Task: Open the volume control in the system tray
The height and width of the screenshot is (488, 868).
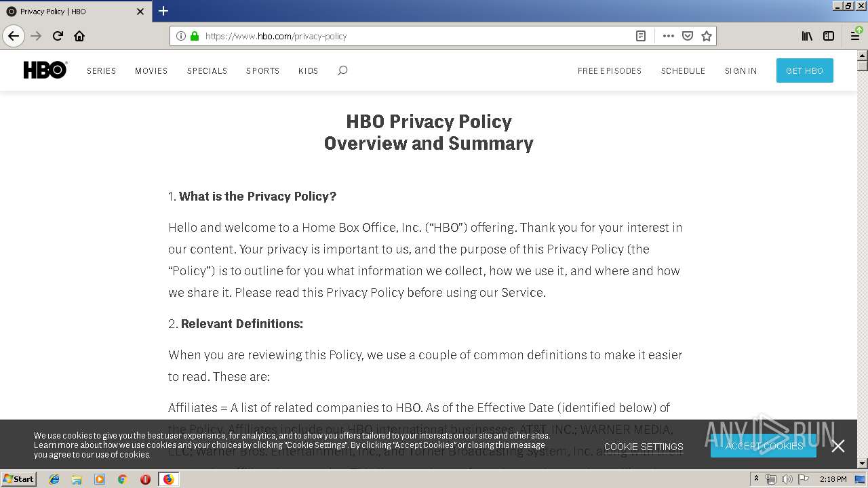Action: (787, 479)
